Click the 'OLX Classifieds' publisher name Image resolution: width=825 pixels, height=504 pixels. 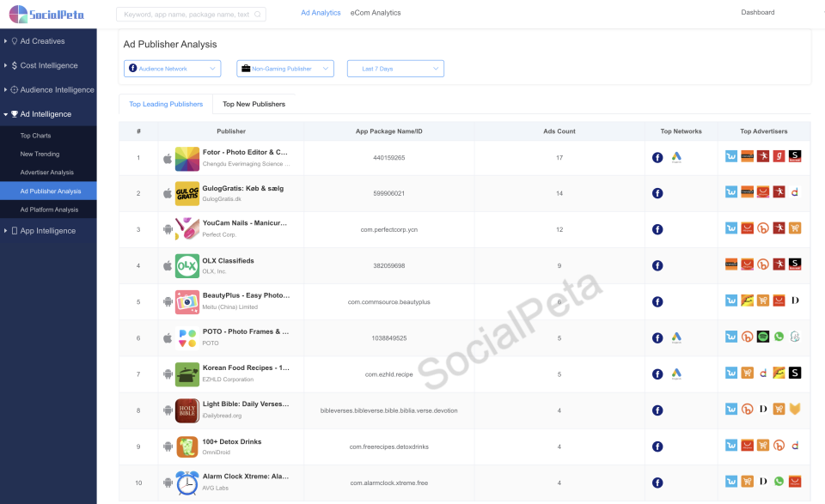point(229,261)
